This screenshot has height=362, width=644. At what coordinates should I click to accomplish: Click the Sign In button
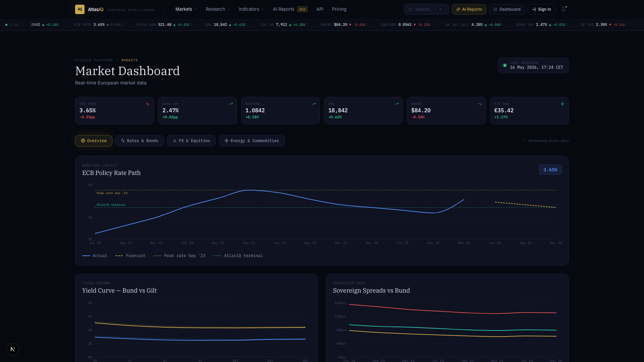point(541,9)
